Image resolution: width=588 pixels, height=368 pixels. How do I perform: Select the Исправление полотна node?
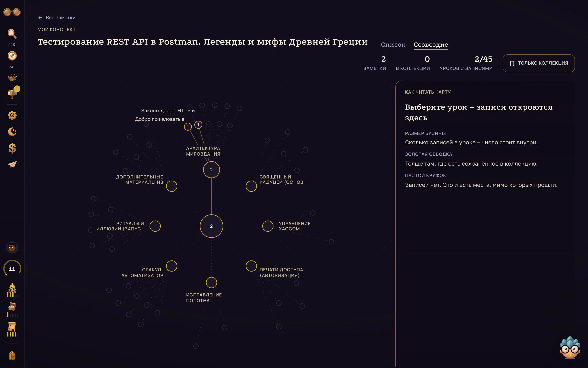pyautogui.click(x=211, y=283)
